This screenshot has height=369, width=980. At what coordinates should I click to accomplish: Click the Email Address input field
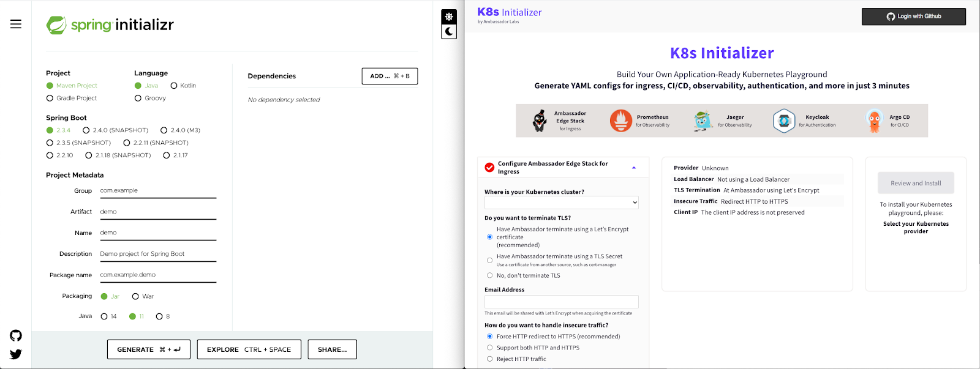[561, 302]
